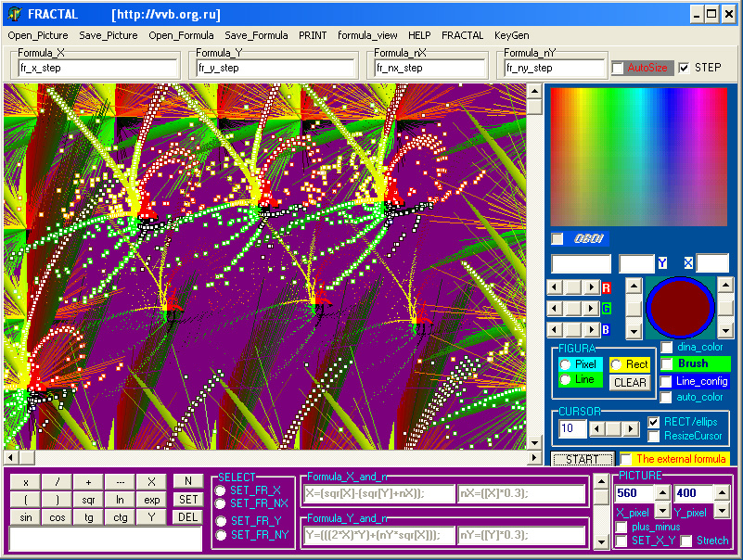Toggle The external formula checkbox

[x=626, y=459]
